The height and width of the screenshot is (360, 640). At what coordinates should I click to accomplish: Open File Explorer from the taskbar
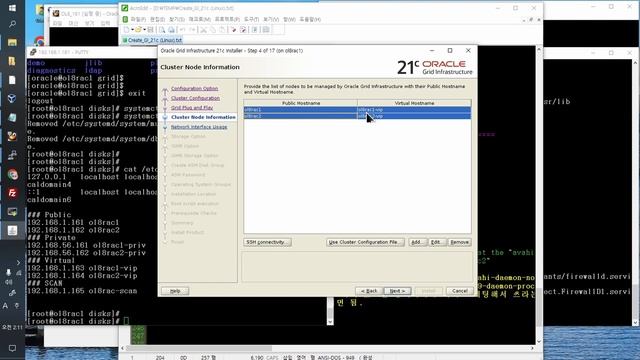[12, 42]
